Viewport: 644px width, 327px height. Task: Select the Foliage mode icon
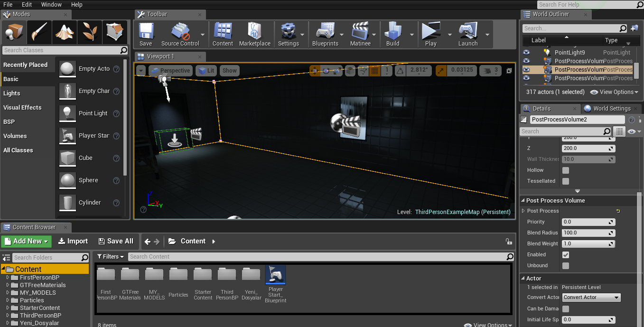pyautogui.click(x=90, y=32)
